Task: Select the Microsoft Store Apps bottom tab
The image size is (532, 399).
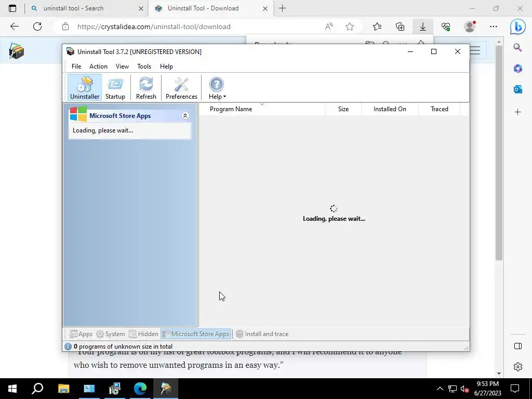Action: point(196,334)
